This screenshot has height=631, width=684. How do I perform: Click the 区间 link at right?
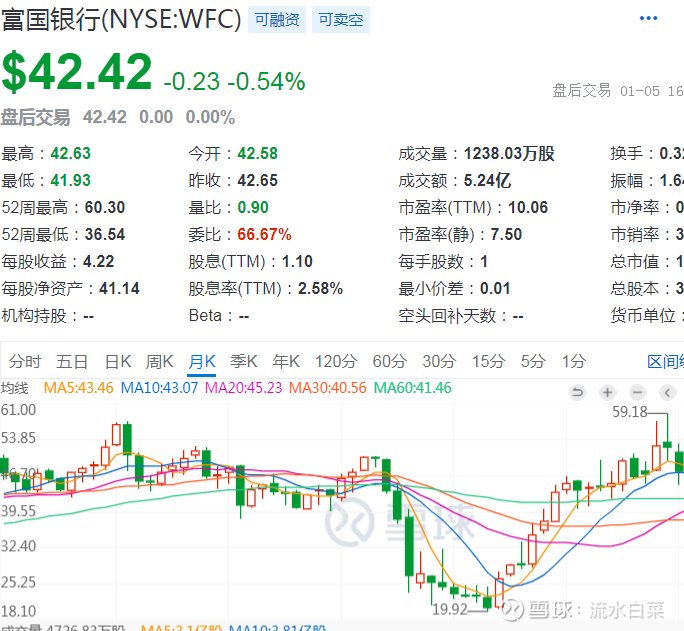tap(665, 362)
